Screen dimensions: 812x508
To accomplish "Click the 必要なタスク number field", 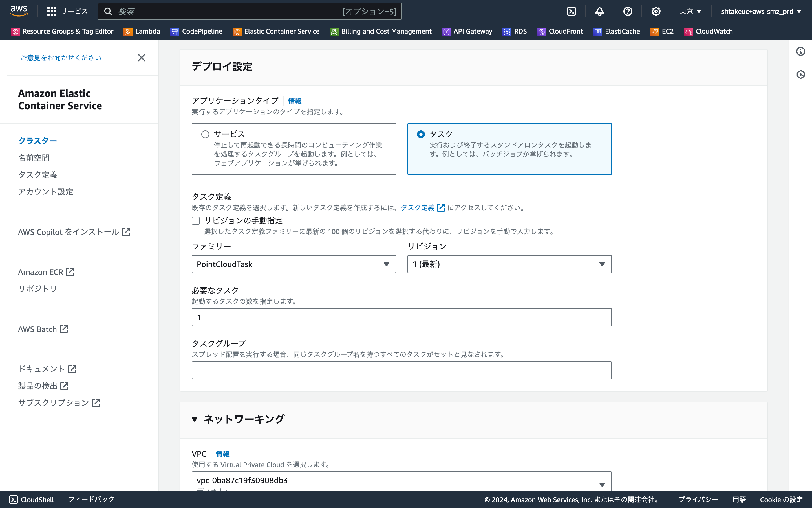I will pyautogui.click(x=402, y=317).
